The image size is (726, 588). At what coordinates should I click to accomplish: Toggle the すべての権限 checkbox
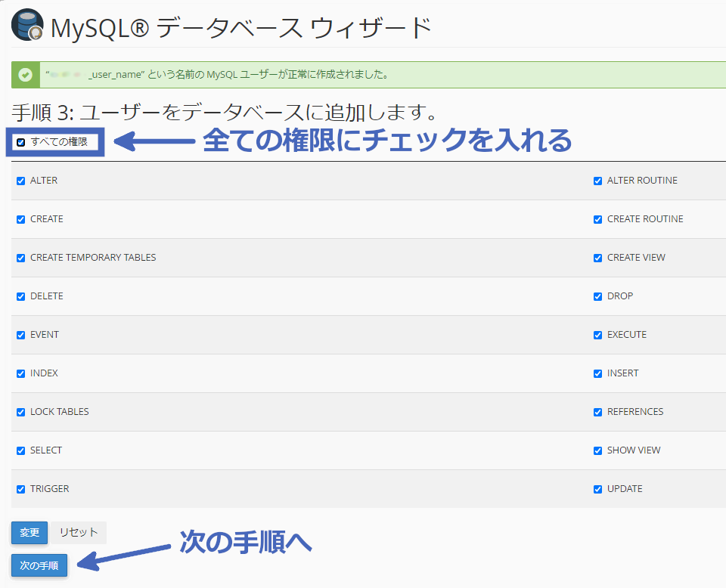[21, 142]
